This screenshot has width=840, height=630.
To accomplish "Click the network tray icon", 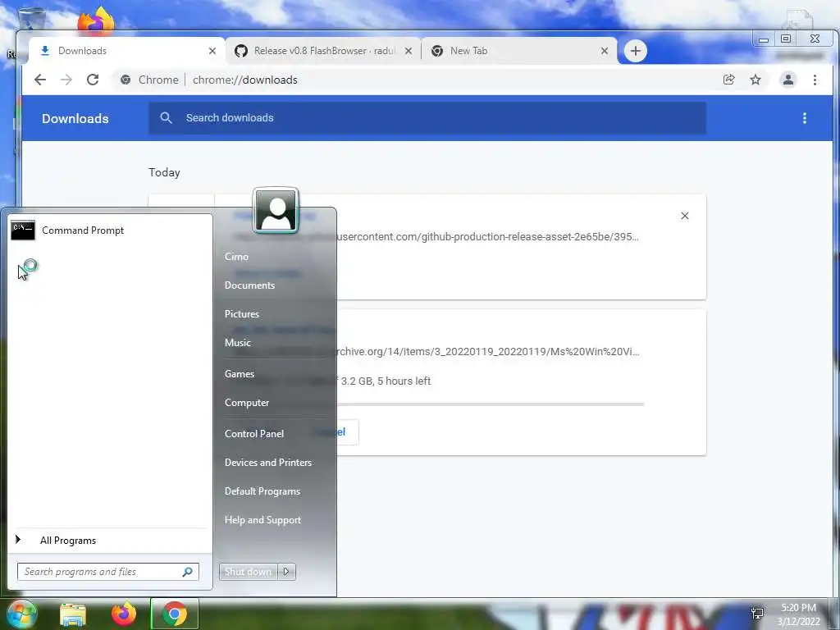I will 757,614.
